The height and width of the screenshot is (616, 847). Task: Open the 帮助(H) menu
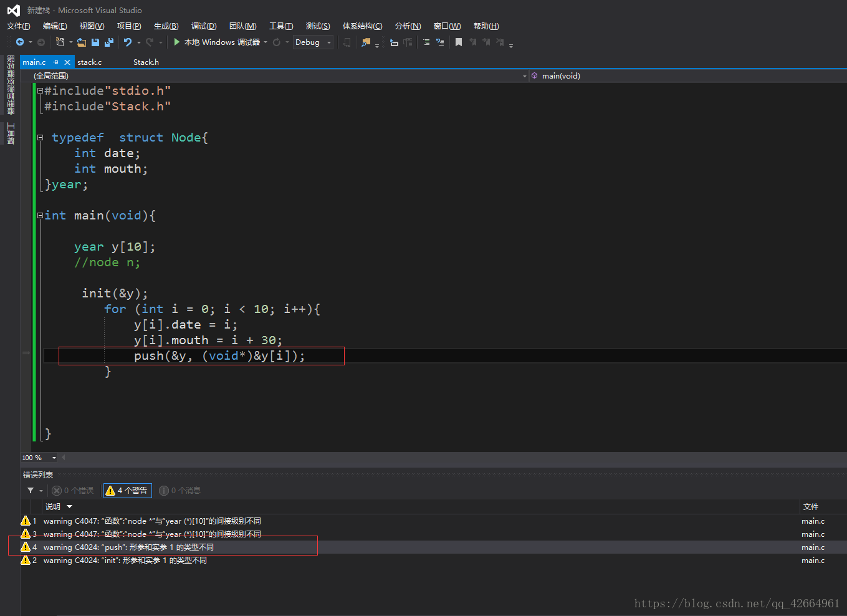point(486,26)
